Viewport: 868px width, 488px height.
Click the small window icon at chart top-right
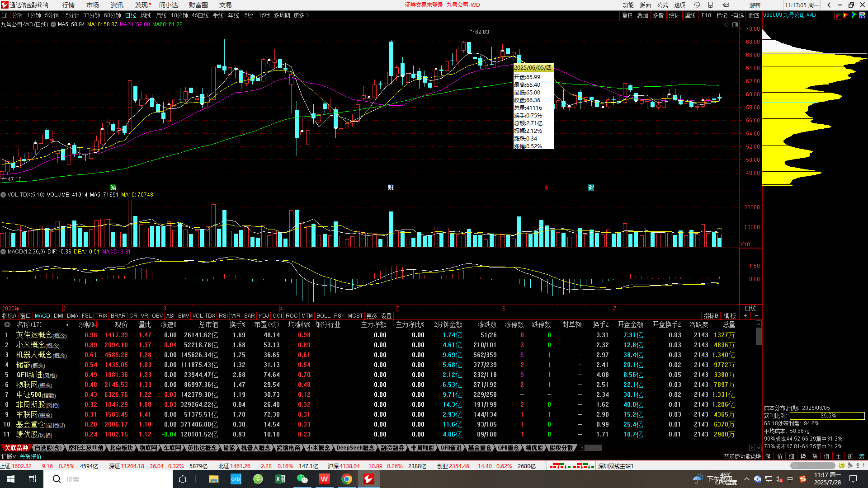point(735,25)
